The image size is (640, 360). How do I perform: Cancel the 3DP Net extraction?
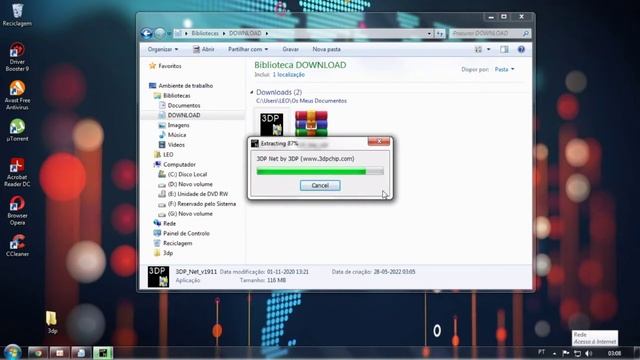(x=320, y=186)
